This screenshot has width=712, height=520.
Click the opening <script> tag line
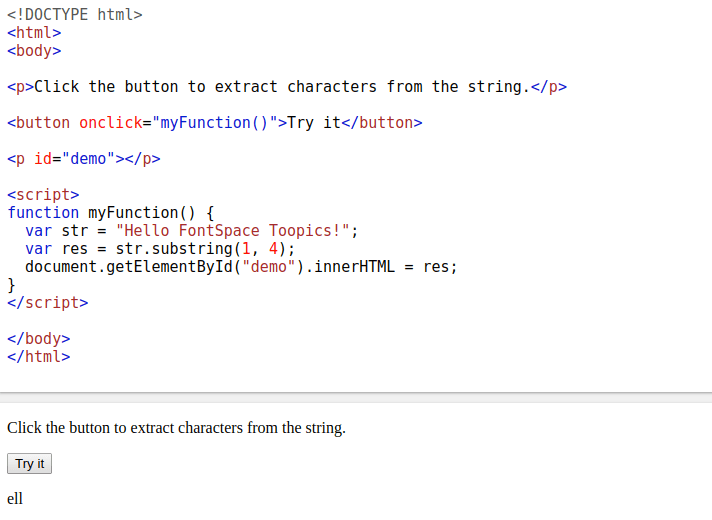pos(43,195)
